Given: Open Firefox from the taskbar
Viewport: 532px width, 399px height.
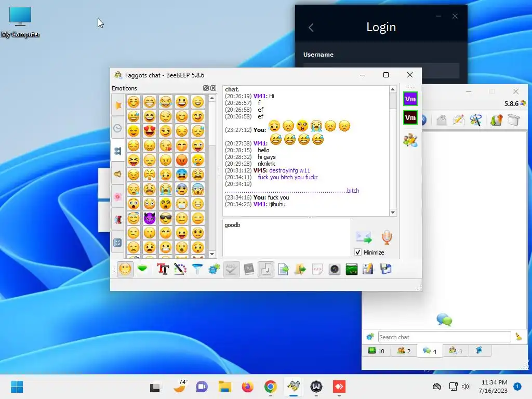Looking at the screenshot, I should pos(248,387).
